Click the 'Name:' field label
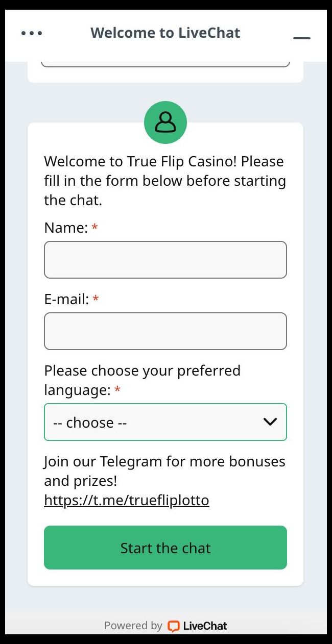The height and width of the screenshot is (644, 332). (66, 228)
